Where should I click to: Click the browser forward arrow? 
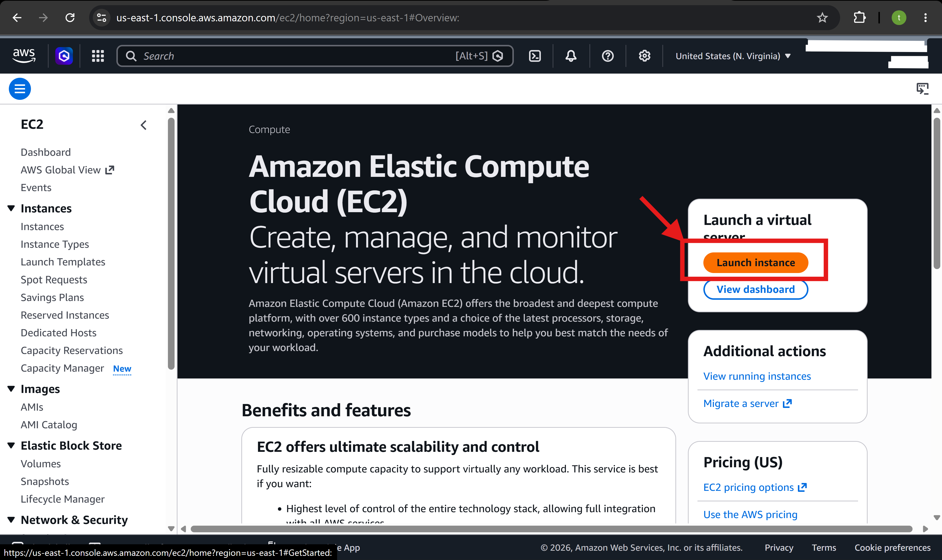point(43,18)
